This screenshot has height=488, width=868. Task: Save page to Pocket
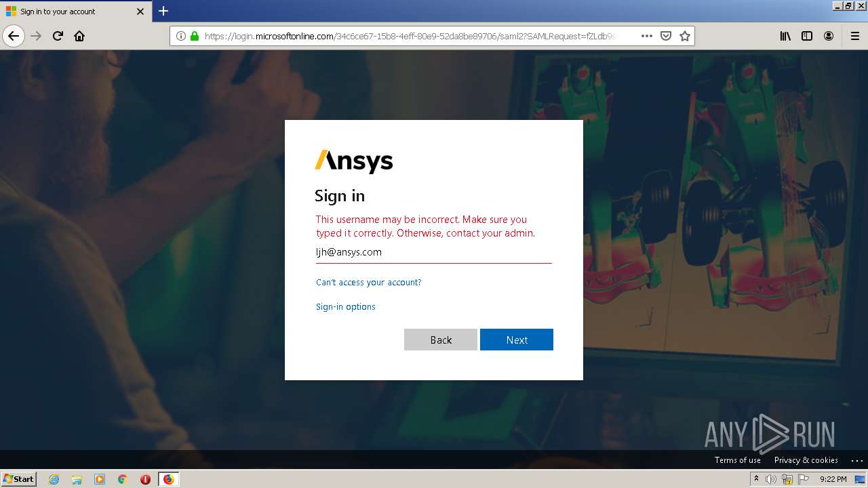(x=666, y=36)
